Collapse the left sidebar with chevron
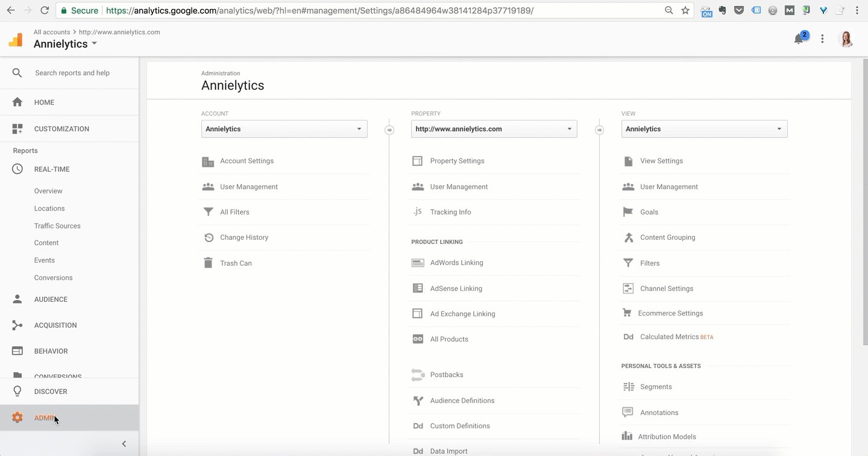This screenshot has width=868, height=456. (124, 444)
